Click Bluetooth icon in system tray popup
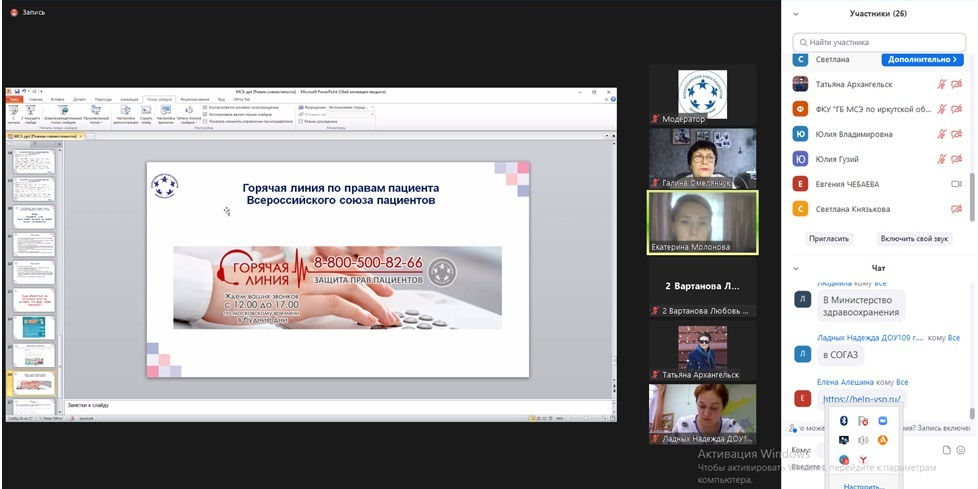Viewport: 978px width, 489px height. tap(844, 420)
